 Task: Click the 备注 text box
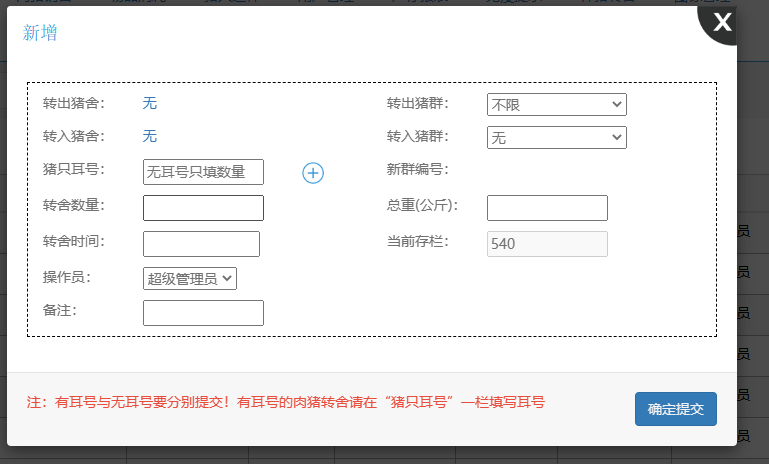[203, 313]
